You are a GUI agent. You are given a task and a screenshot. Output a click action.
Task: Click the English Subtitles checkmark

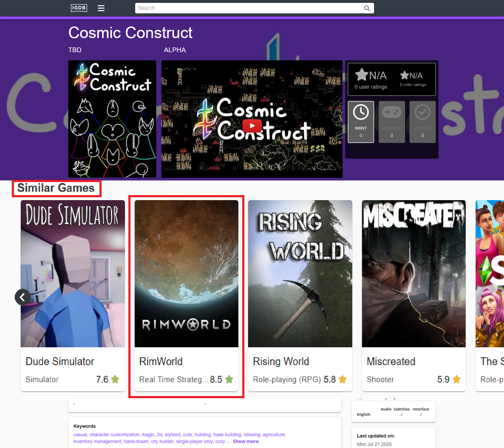tap(402, 414)
